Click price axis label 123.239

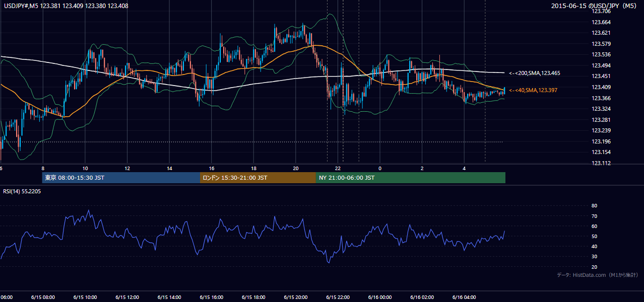[601, 130]
